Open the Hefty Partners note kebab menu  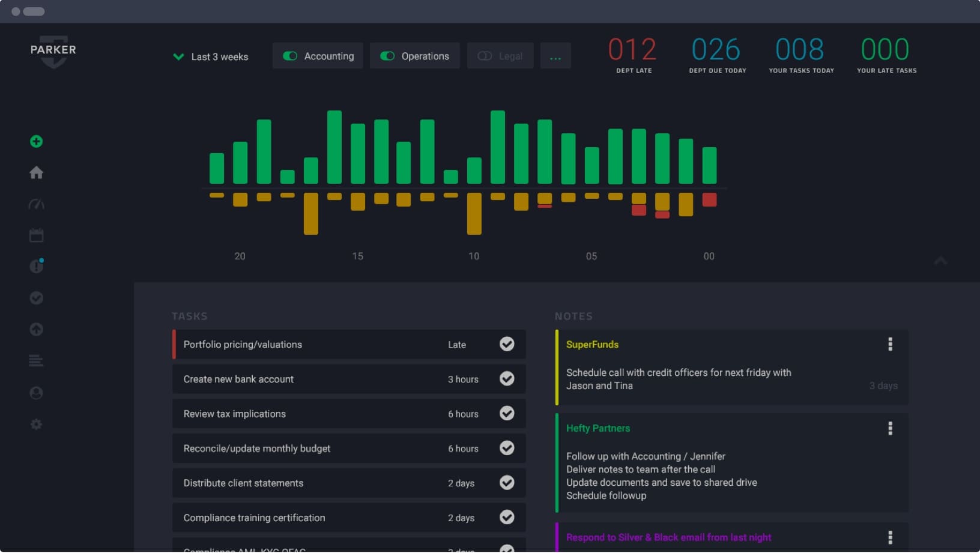point(890,428)
